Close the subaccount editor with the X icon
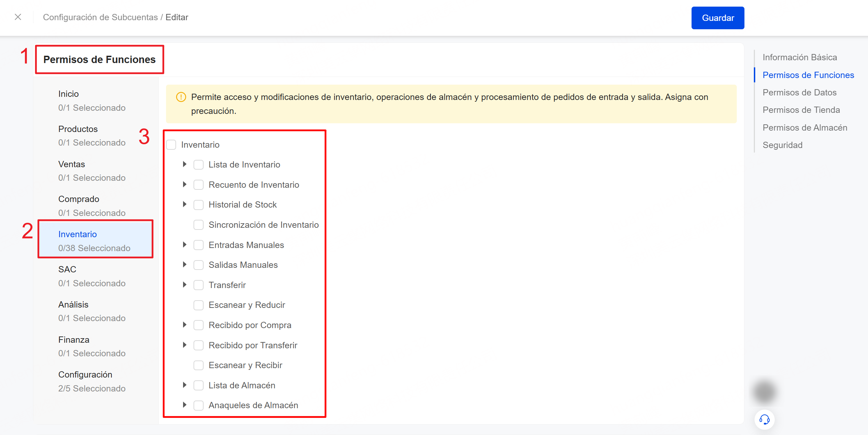Screen dimensions: 868x435 coord(18,17)
